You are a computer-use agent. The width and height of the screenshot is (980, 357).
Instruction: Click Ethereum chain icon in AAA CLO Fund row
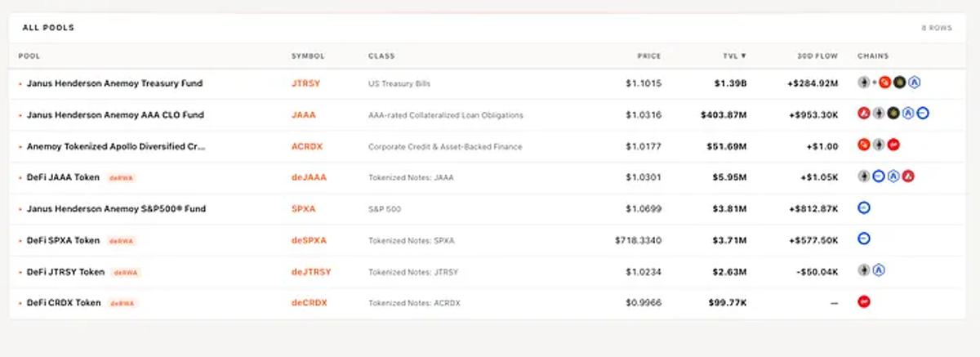coord(879,114)
